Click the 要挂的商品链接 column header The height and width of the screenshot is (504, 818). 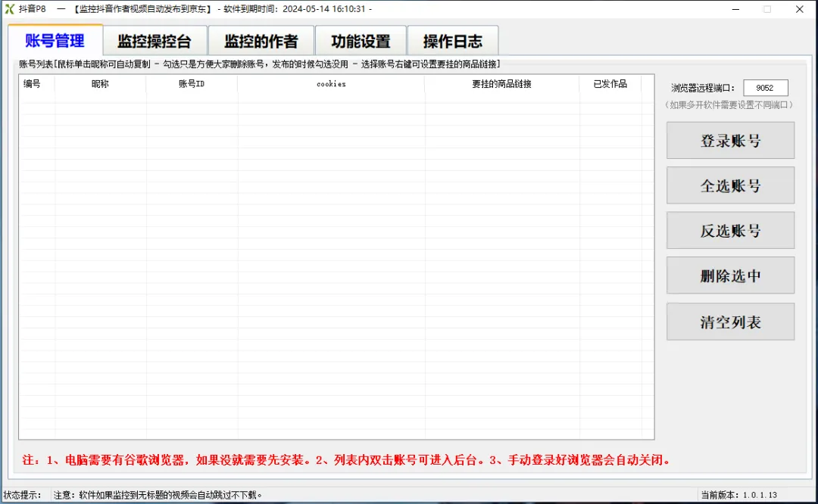click(x=502, y=84)
